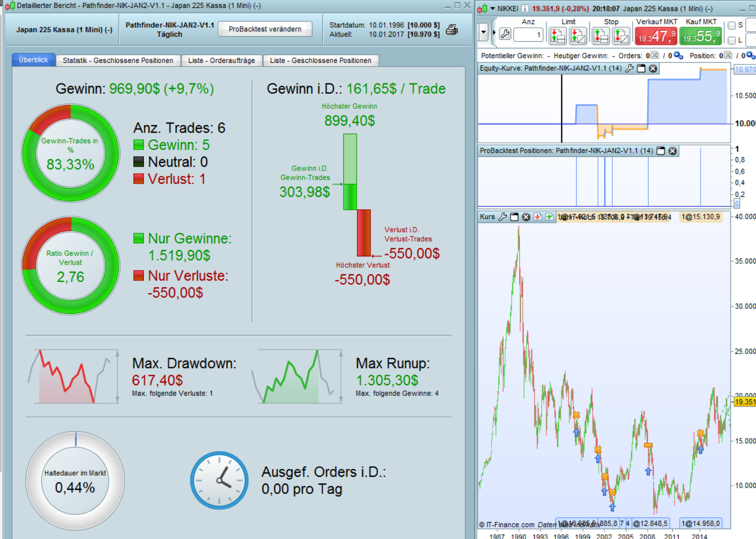Open the Liste - Geschlossene Positionen tab
756x539 pixels.
(x=320, y=60)
